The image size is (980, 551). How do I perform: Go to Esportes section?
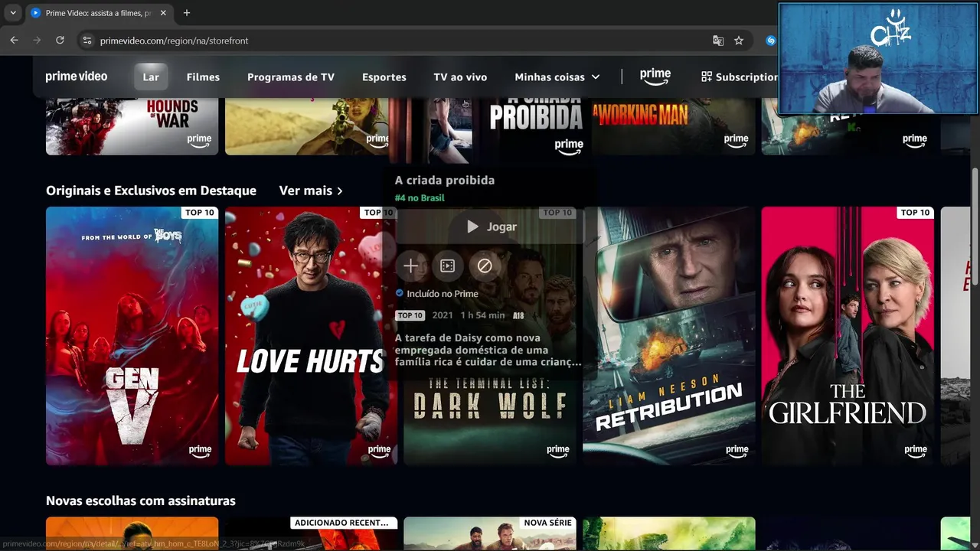(384, 77)
